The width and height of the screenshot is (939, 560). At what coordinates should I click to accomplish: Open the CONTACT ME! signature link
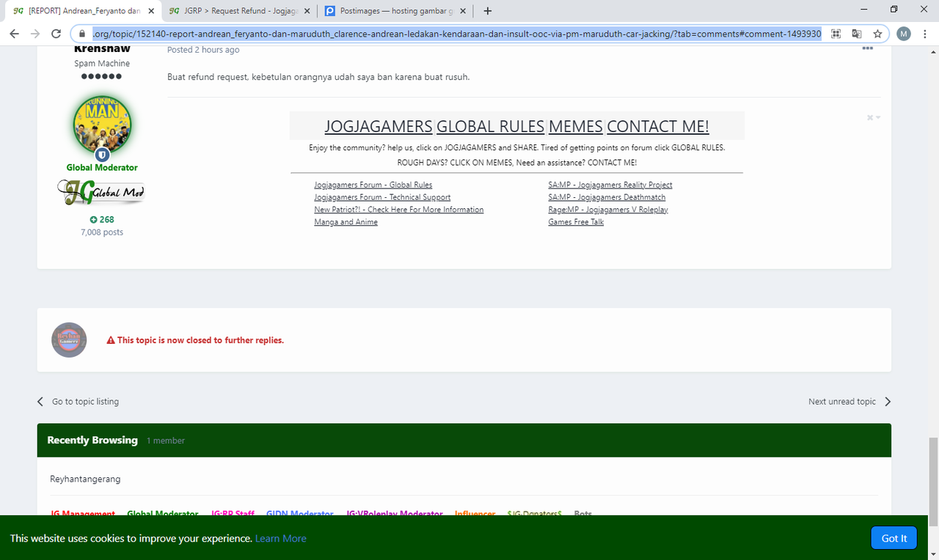658,126
